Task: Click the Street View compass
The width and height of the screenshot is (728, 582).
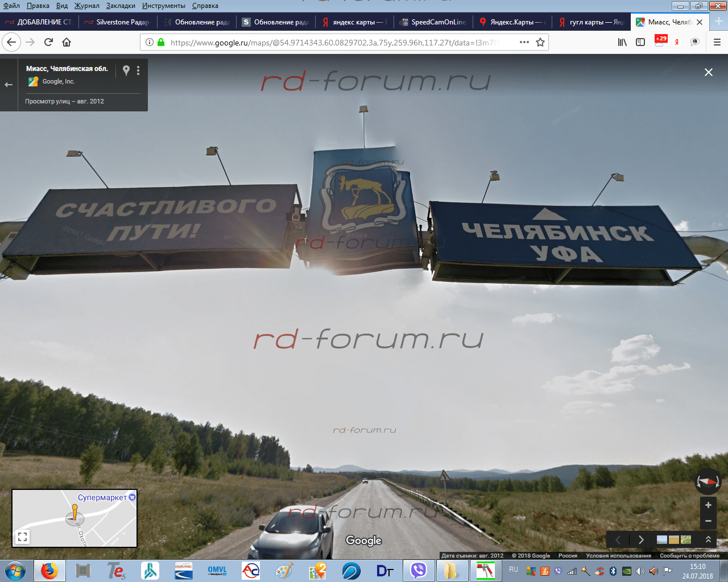Action: pos(708,482)
